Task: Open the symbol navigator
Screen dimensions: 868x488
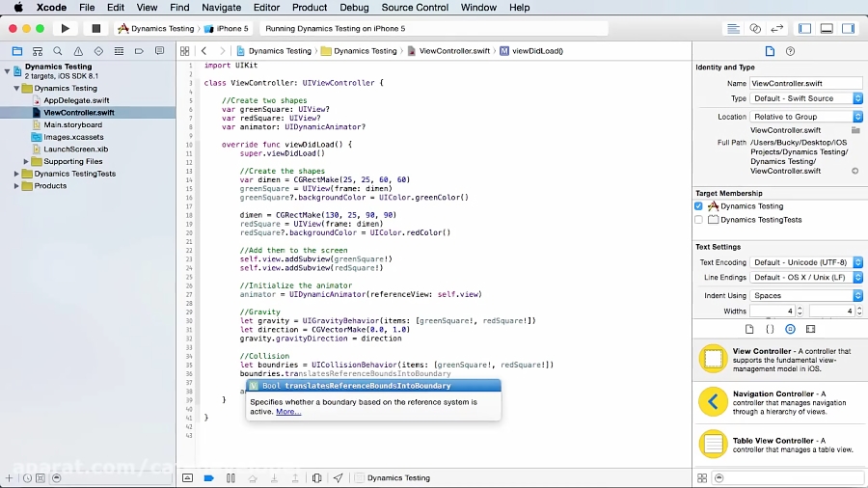Action: pyautogui.click(x=37, y=51)
